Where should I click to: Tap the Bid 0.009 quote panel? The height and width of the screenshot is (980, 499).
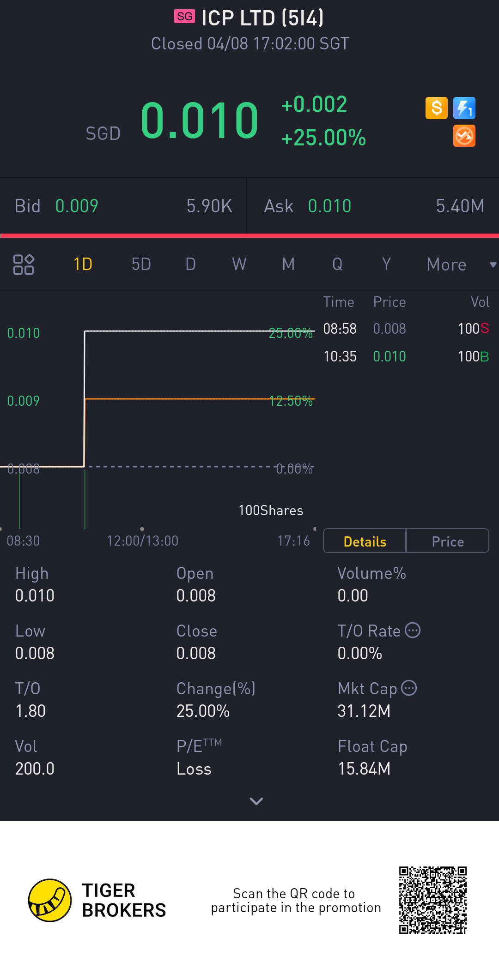coord(123,206)
